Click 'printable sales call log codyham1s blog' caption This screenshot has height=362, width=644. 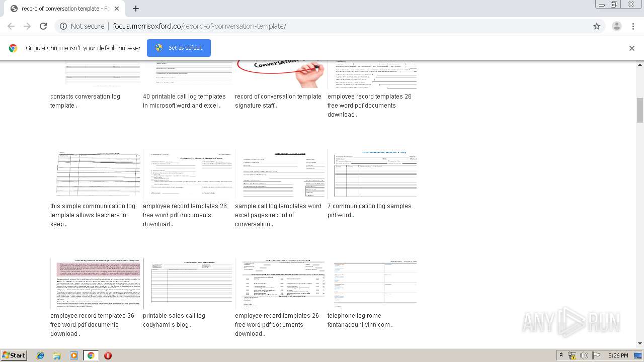[x=174, y=320]
